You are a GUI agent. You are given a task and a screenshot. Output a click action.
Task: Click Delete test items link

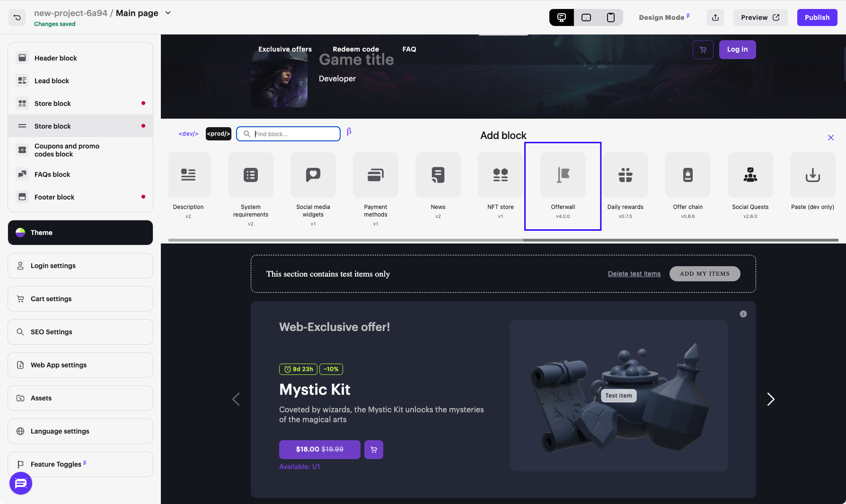click(x=634, y=274)
